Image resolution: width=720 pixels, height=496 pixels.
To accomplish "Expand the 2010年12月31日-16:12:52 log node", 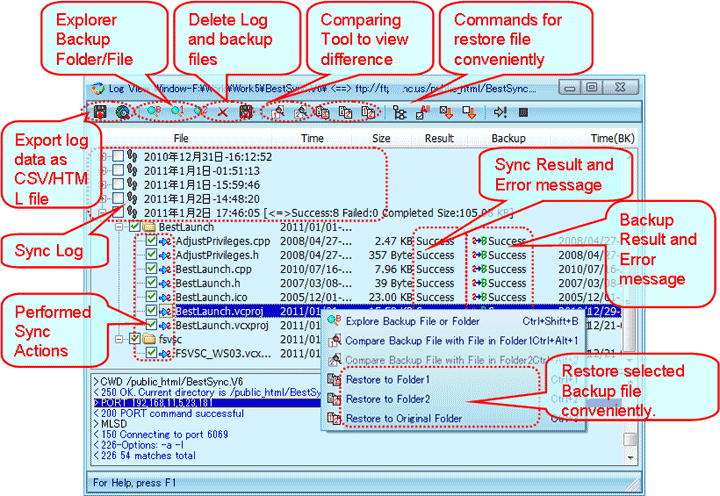I will tap(103, 156).
